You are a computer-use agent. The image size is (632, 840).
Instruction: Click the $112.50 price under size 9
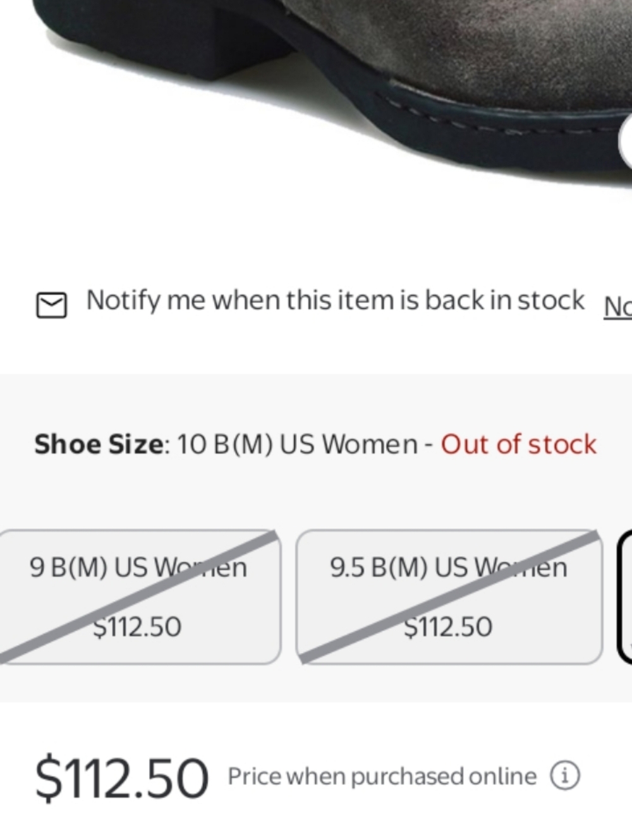137,626
